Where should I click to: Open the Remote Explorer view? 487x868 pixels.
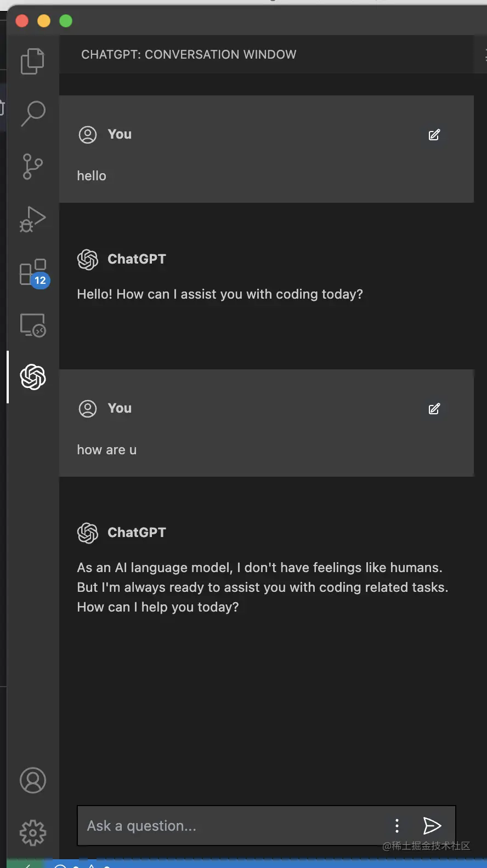tap(33, 325)
